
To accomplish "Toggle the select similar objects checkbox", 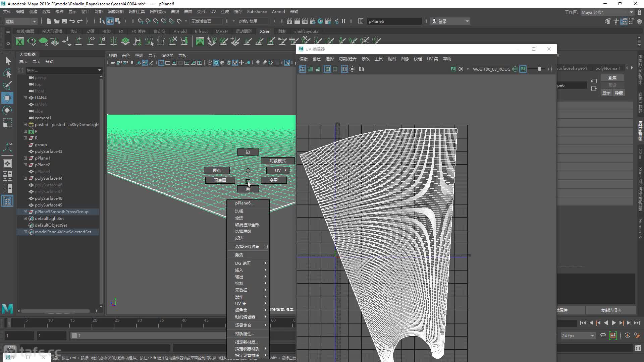I will (266, 246).
